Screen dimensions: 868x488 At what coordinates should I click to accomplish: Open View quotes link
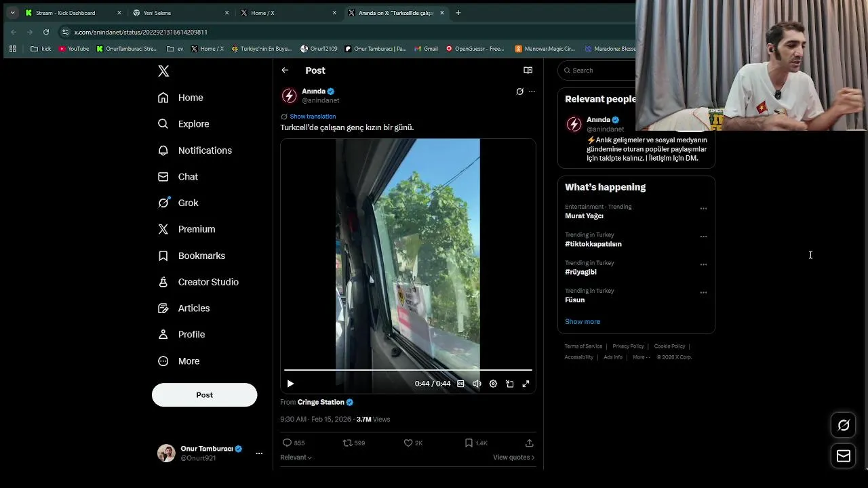point(513,457)
